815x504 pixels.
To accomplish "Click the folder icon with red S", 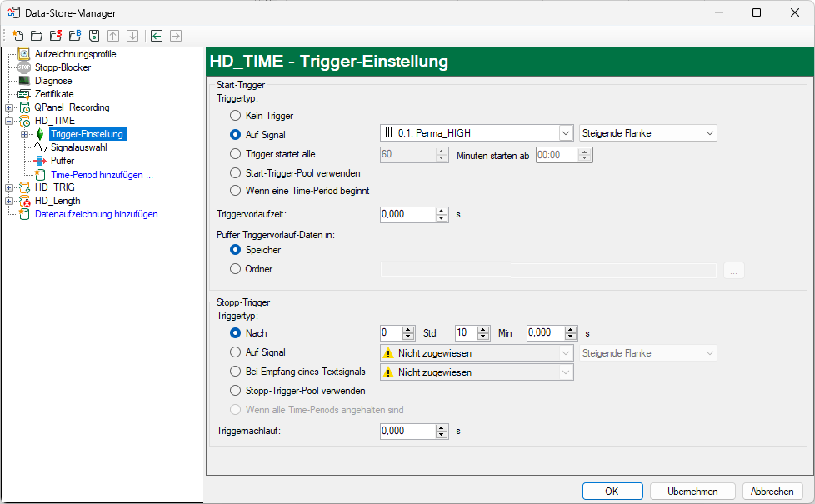I will point(56,35).
